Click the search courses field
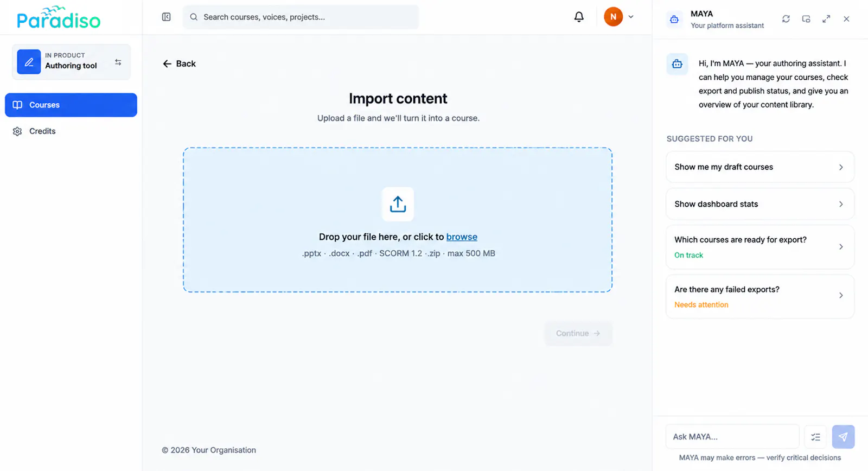868x471 pixels. 301,17
